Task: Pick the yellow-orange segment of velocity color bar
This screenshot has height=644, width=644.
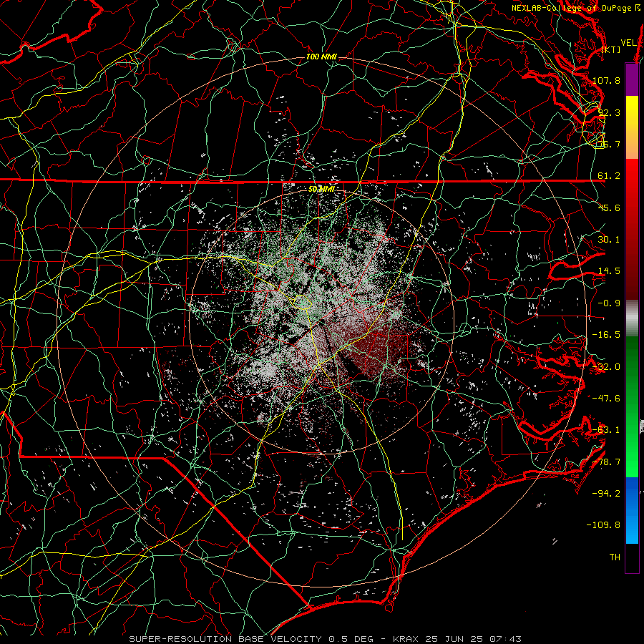Action: point(632,127)
